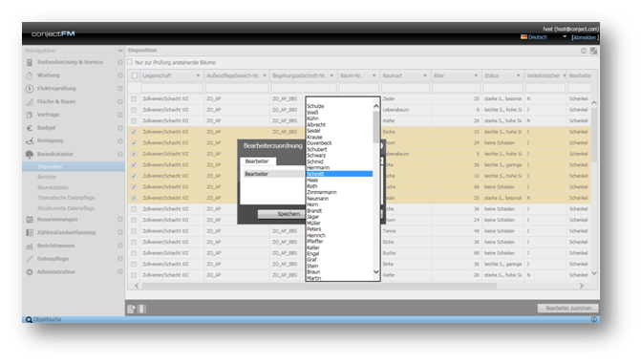Check the Tanne row with age 49
The image size is (641, 364).
pyautogui.click(x=134, y=231)
